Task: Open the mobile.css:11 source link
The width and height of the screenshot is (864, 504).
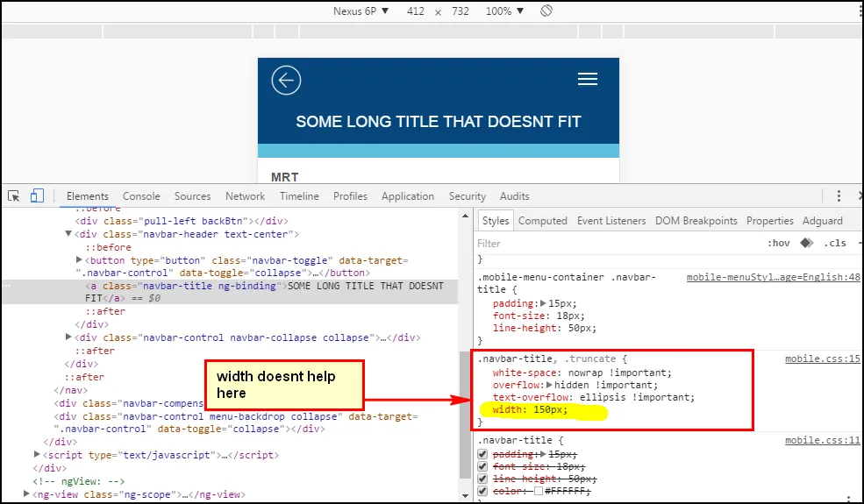Action: click(x=823, y=440)
